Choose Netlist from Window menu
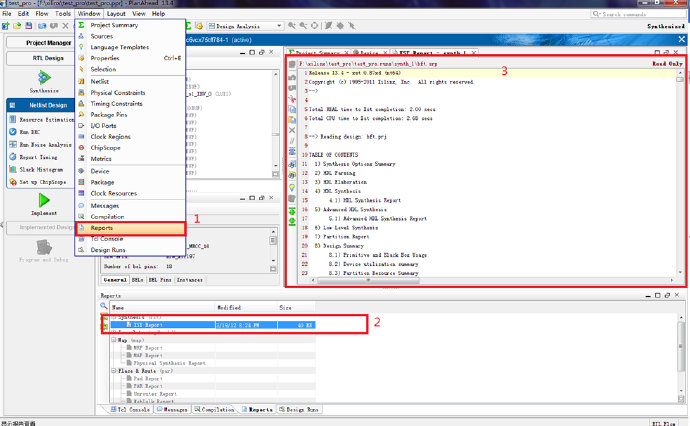 130,81
